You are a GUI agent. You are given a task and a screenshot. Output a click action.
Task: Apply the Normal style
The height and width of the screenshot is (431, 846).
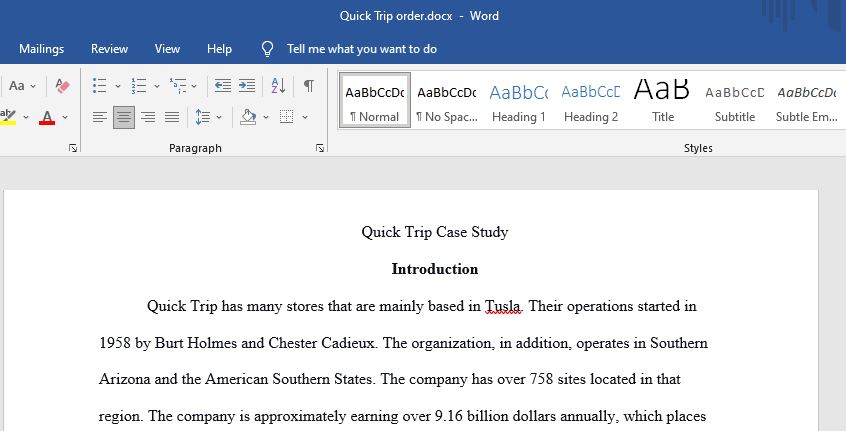(374, 101)
